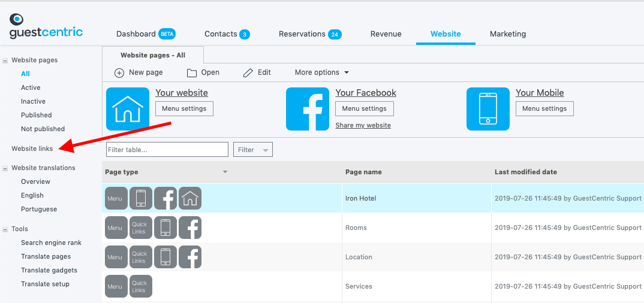The height and width of the screenshot is (303, 644).
Task: Click Quick Links icon in Location row
Action: click(x=141, y=257)
